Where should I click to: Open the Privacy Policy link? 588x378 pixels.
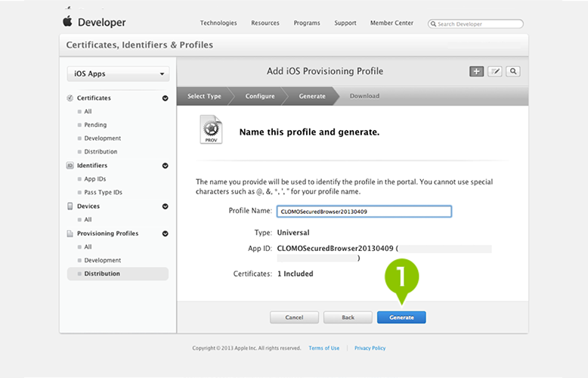click(x=370, y=348)
